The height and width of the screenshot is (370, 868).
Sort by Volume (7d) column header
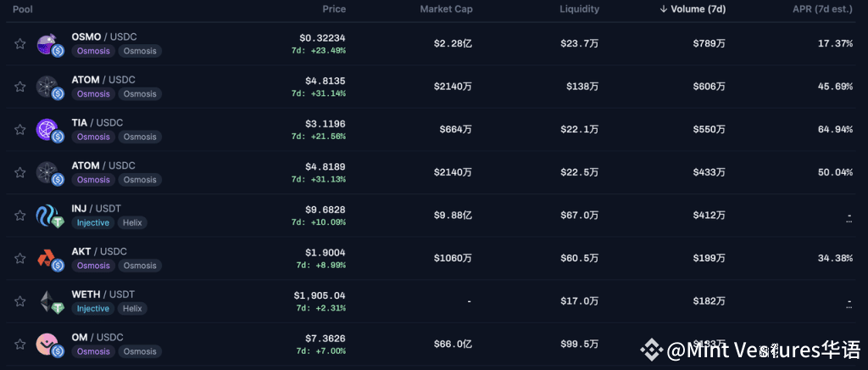coord(693,8)
